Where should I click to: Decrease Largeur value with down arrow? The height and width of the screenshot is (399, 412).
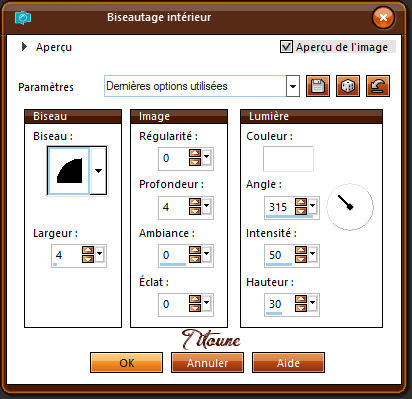tap(88, 259)
